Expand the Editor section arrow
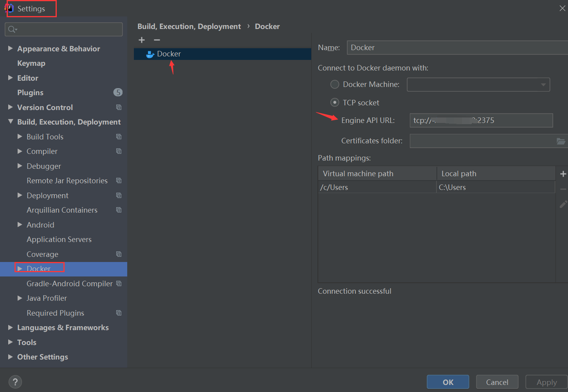 click(x=11, y=78)
